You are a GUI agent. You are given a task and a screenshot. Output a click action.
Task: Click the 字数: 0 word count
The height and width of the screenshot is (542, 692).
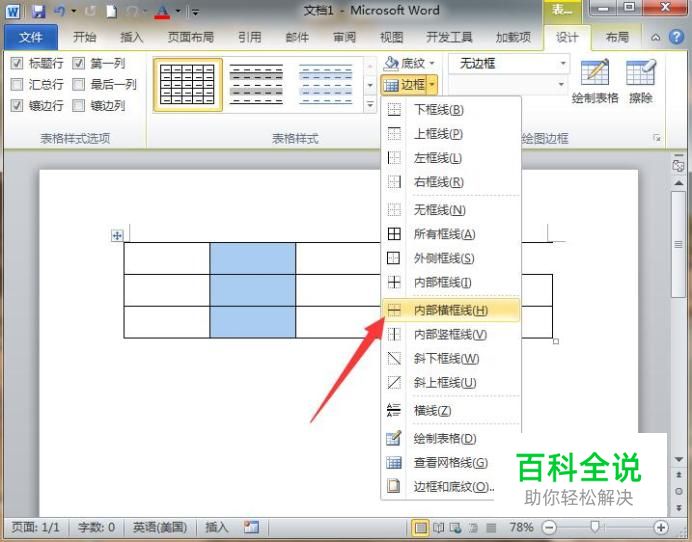(96, 527)
